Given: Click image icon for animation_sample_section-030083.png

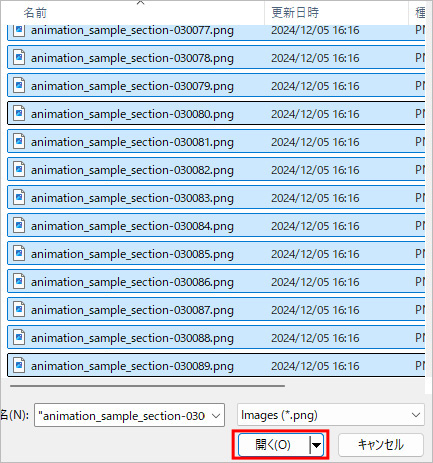Looking at the screenshot, I should [19, 198].
